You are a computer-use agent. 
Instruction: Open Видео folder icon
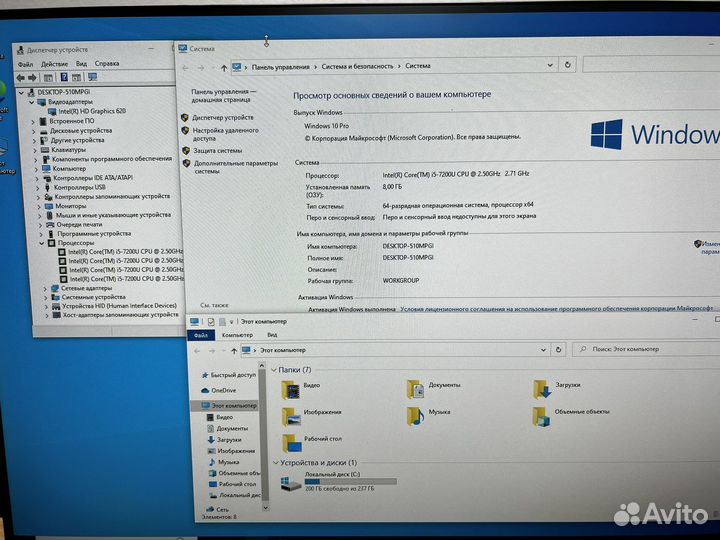(291, 390)
